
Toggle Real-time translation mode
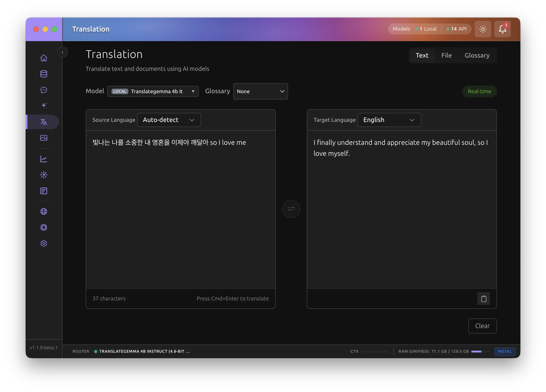click(479, 92)
